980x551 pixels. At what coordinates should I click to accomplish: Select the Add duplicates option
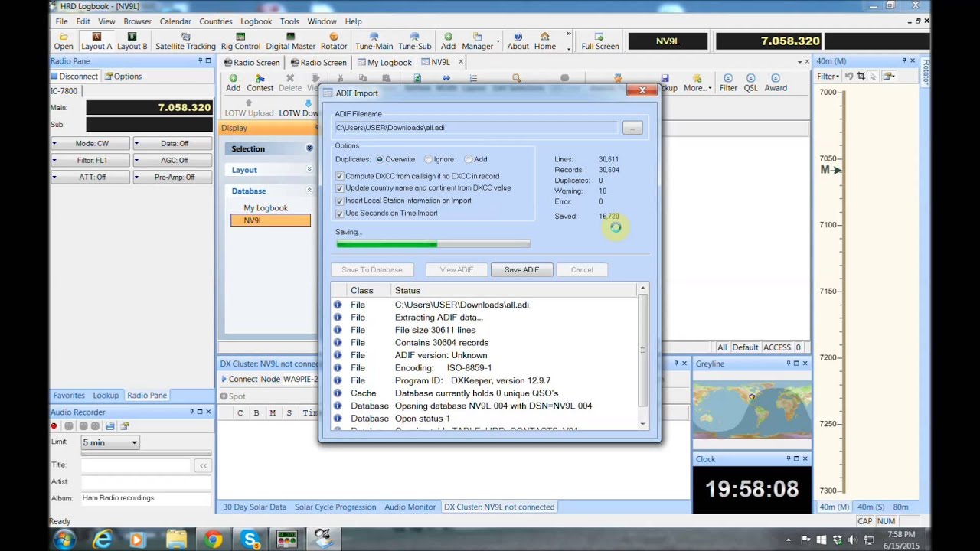tap(468, 159)
